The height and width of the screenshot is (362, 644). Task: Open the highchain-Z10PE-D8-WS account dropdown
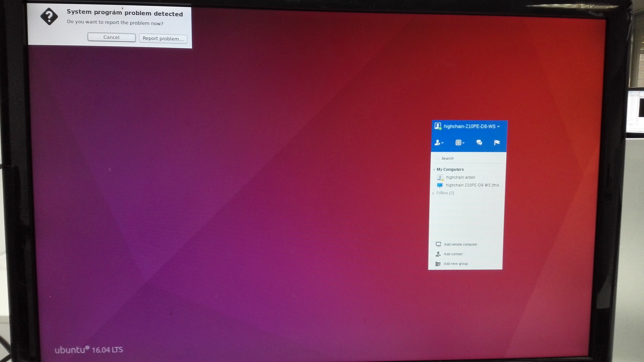pyautogui.click(x=472, y=126)
